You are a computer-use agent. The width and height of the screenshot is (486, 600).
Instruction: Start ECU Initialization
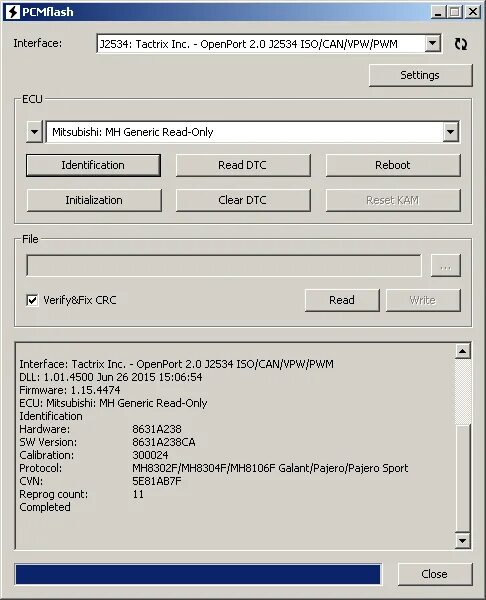(94, 200)
